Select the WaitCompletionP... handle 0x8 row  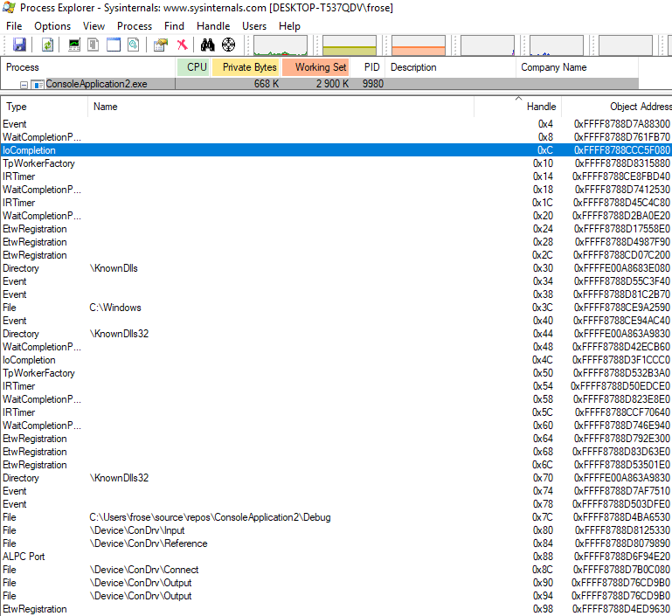[x=336, y=137]
